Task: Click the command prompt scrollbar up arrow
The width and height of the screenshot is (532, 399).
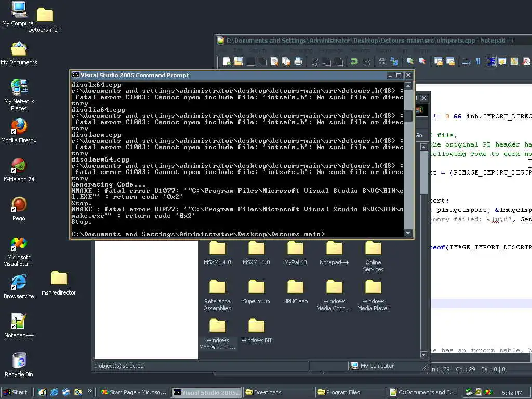Action: pyautogui.click(x=408, y=85)
